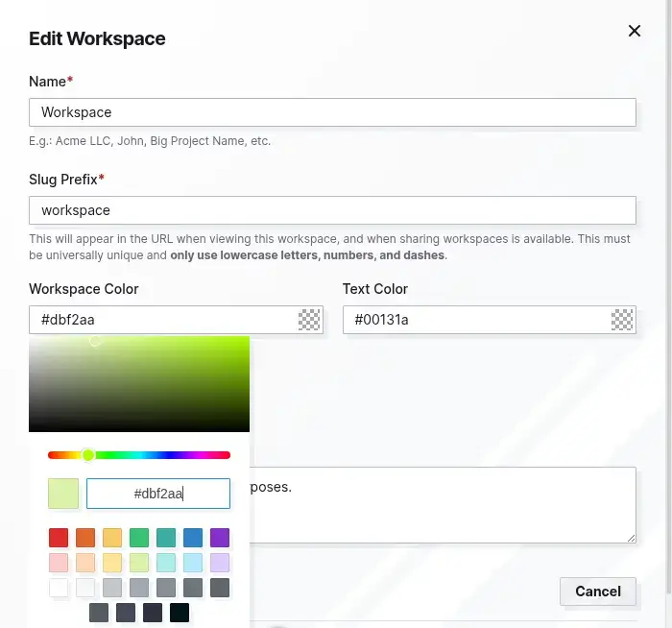Select third swatch in bottom dark row
672x628 pixels.
153,613
